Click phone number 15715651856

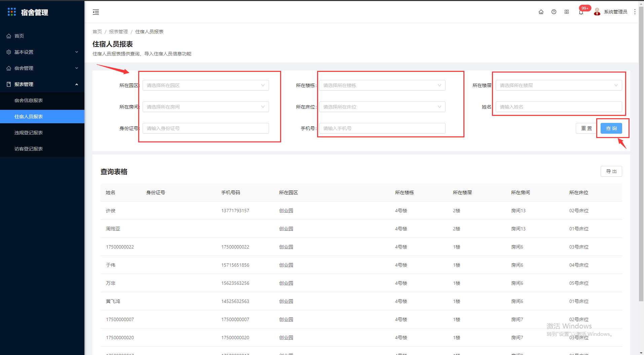click(235, 265)
